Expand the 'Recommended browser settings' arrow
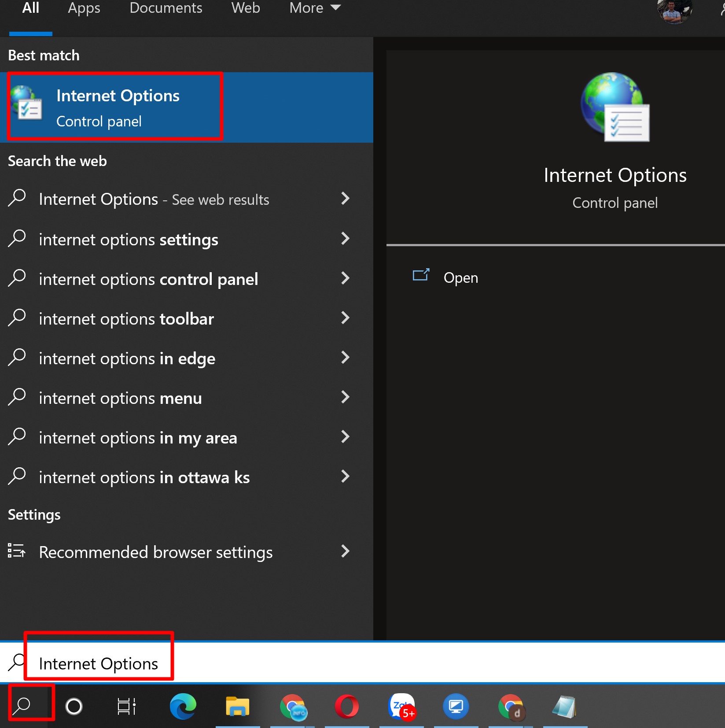The image size is (725, 728). tap(346, 551)
